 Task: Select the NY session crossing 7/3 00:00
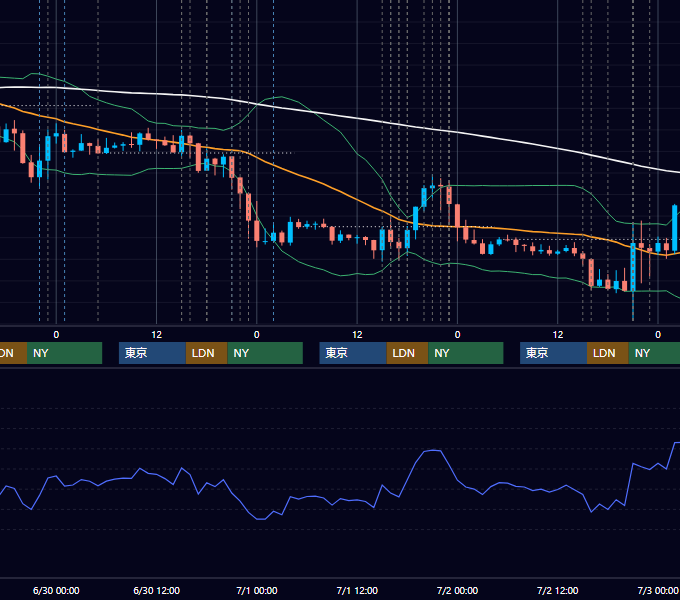[x=654, y=353]
